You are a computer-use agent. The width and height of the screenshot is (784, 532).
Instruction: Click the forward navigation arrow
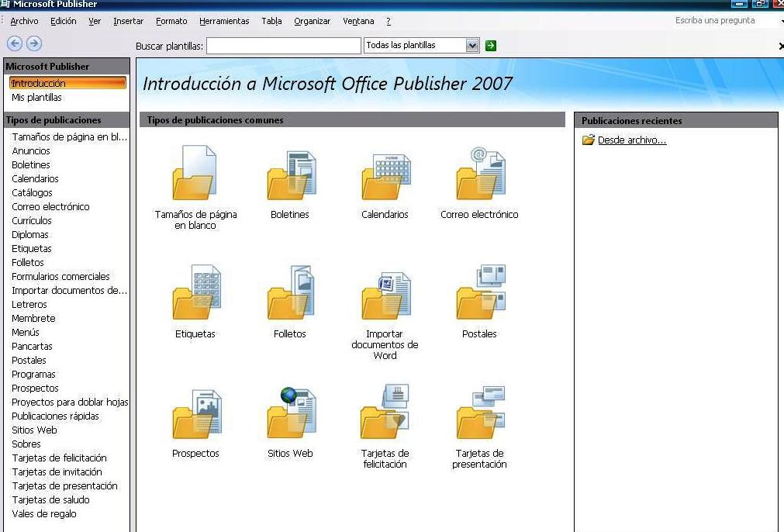(x=34, y=43)
